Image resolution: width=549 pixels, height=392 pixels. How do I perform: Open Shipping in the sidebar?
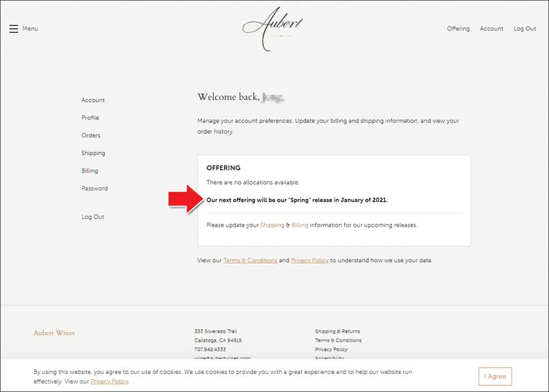[x=93, y=153]
